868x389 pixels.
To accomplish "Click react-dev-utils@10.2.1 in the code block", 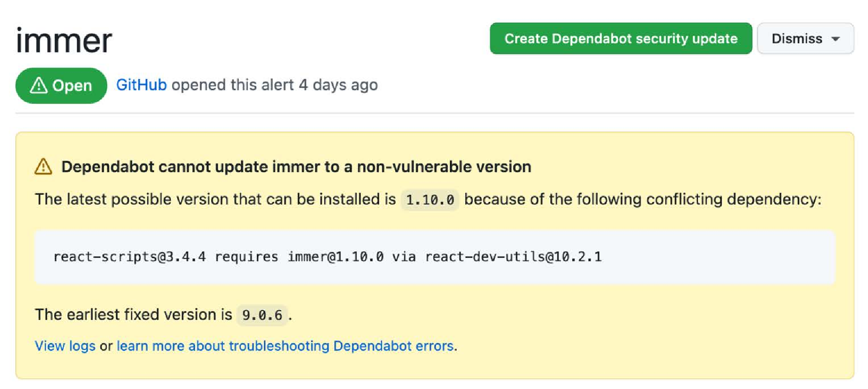I will pyautogui.click(x=514, y=257).
